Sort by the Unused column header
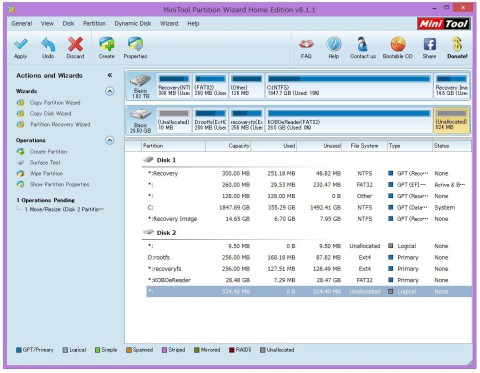This screenshot has height=373, width=480. coord(319,146)
